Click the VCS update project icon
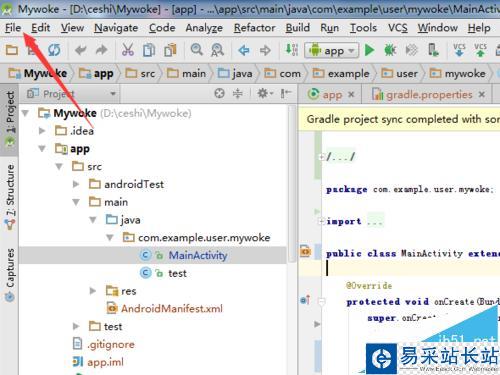The image size is (500, 375). 459,50
